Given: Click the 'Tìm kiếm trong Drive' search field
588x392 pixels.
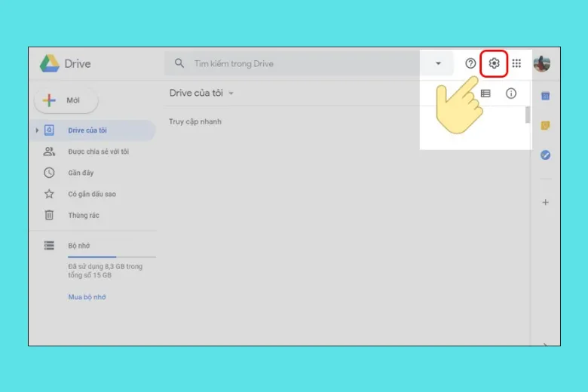Looking at the screenshot, I should click(x=302, y=63).
